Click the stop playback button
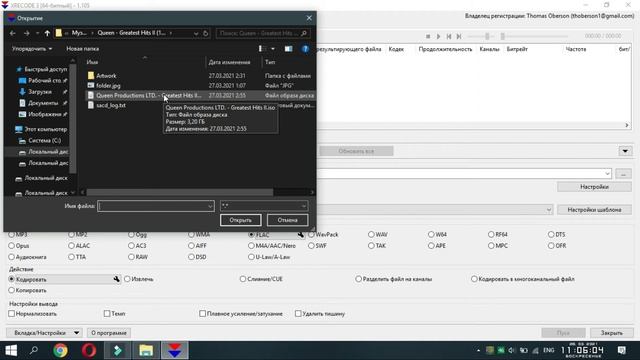640x360 pixels. coord(428,36)
